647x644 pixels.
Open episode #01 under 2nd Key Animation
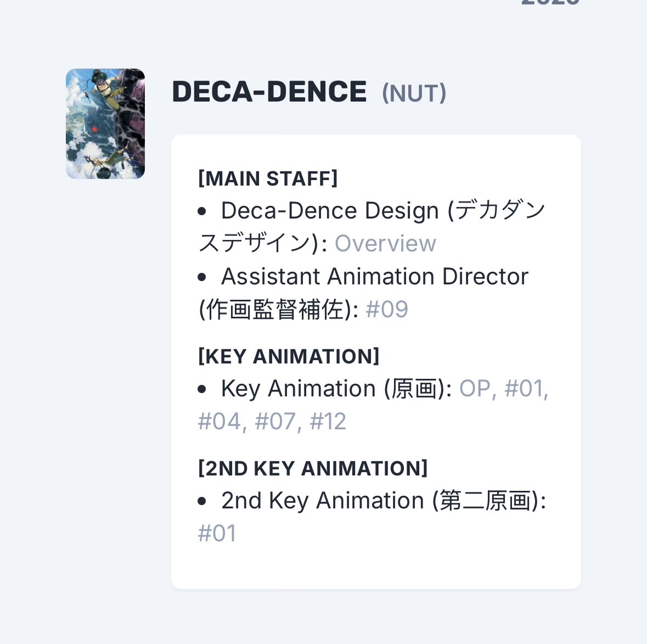point(217,533)
